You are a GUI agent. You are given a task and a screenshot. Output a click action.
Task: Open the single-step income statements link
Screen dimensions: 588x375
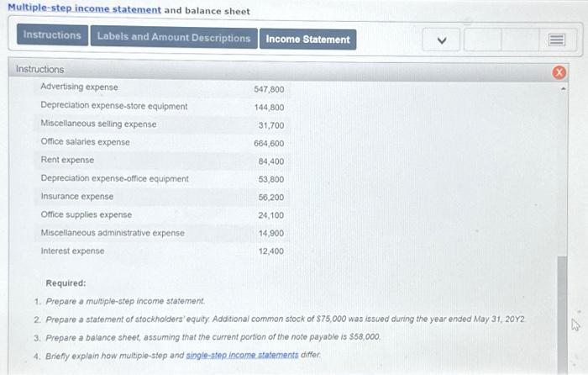242,355
